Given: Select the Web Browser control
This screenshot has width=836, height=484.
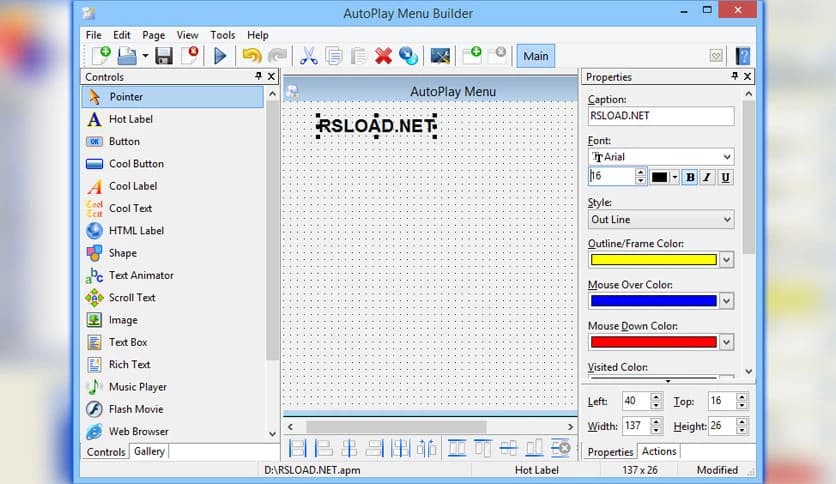Looking at the screenshot, I should (173, 432).
